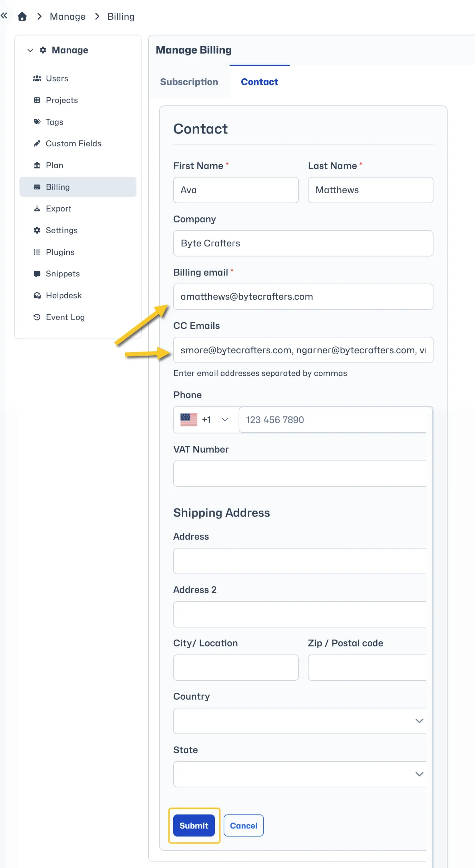The image size is (475, 868).
Task: Click the Settings gear icon
Action: click(x=37, y=230)
